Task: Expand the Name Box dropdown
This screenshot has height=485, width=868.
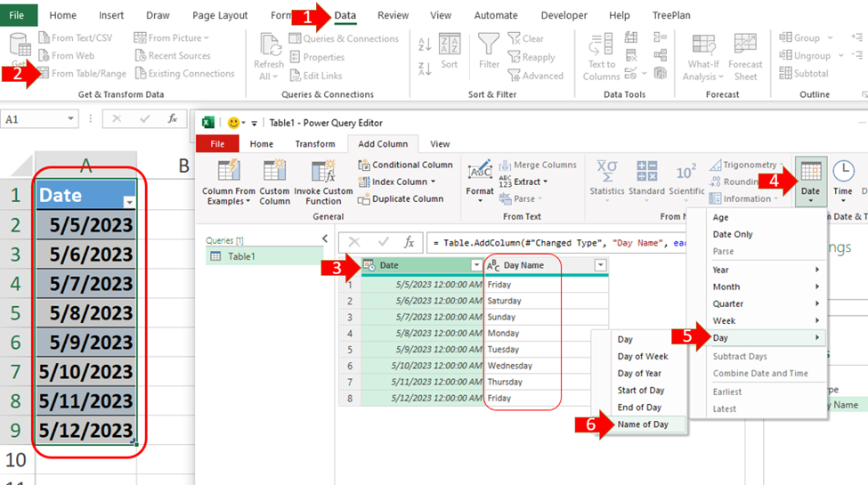Action: click(70, 119)
